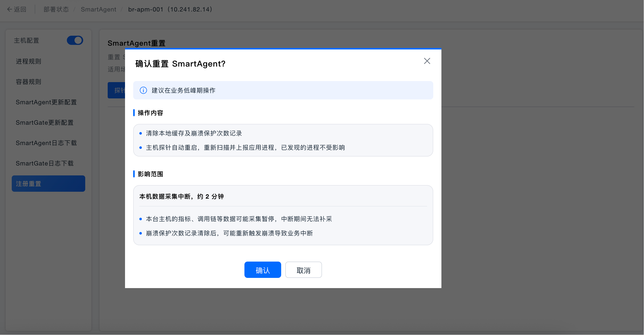Click the line starting with 主机探针自动重启
The width and height of the screenshot is (644, 335).
coord(245,147)
